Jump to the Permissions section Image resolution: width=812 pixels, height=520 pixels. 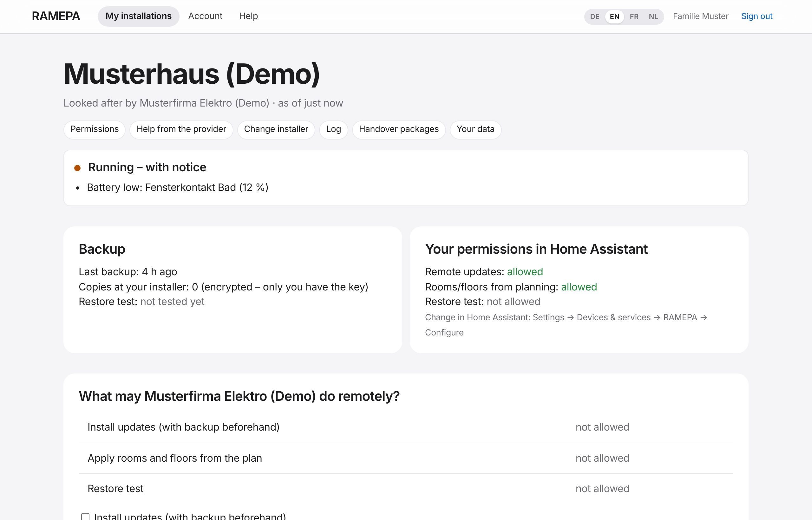(x=95, y=129)
